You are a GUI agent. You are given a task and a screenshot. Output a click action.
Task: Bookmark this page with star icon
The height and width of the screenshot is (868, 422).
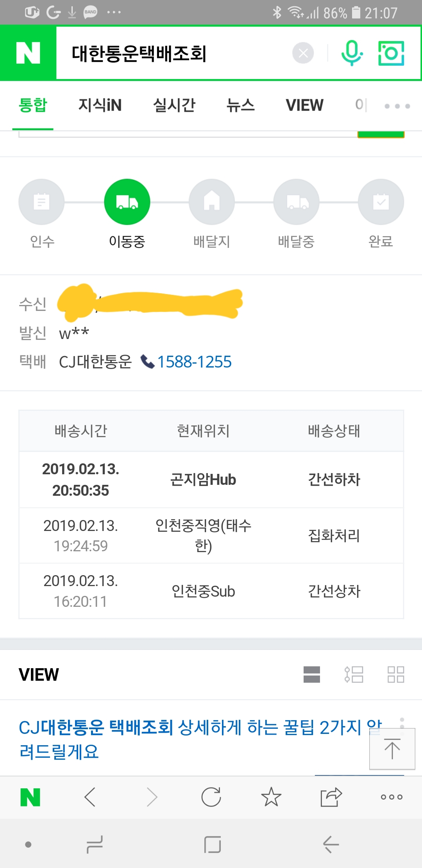(x=271, y=797)
